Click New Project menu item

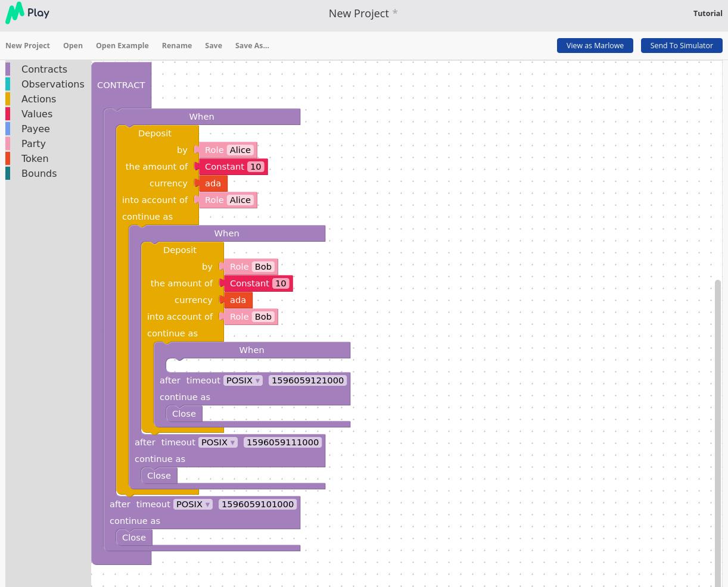click(27, 45)
